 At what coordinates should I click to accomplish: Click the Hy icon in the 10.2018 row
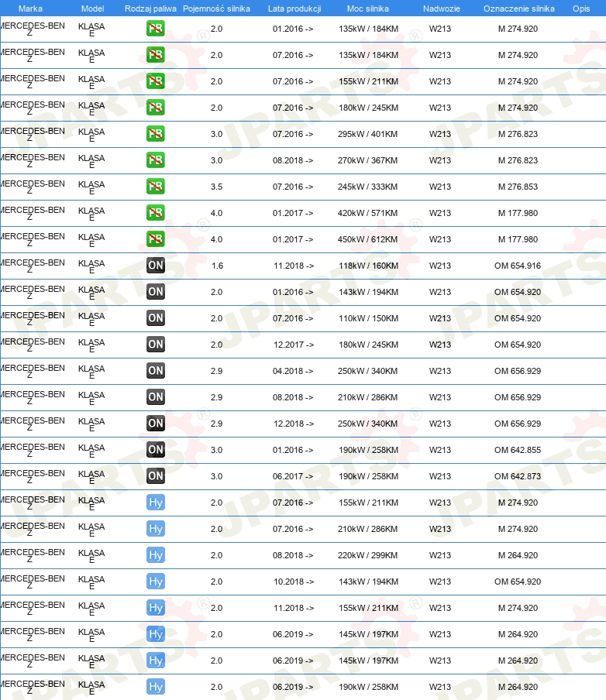[156, 582]
